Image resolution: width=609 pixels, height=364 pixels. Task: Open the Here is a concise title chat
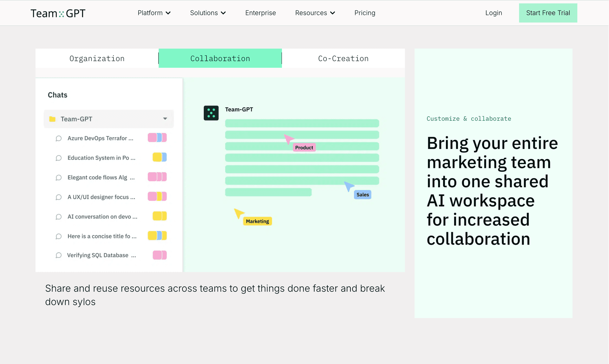[x=102, y=236]
